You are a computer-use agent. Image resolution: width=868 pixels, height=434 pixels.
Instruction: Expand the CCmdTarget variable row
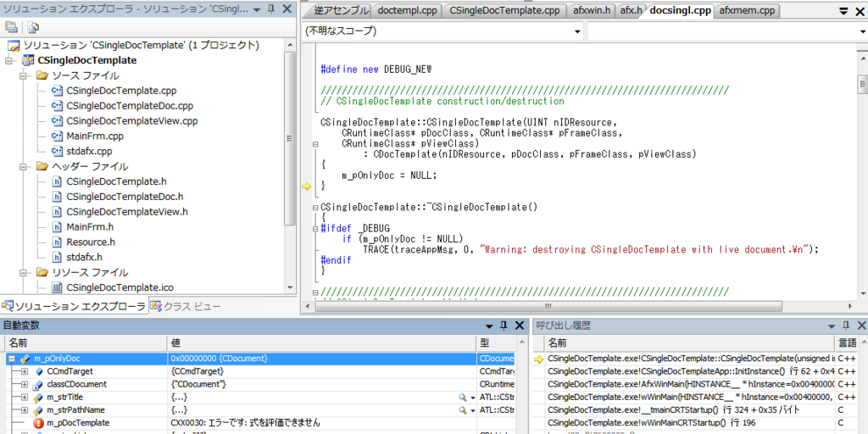(x=24, y=371)
